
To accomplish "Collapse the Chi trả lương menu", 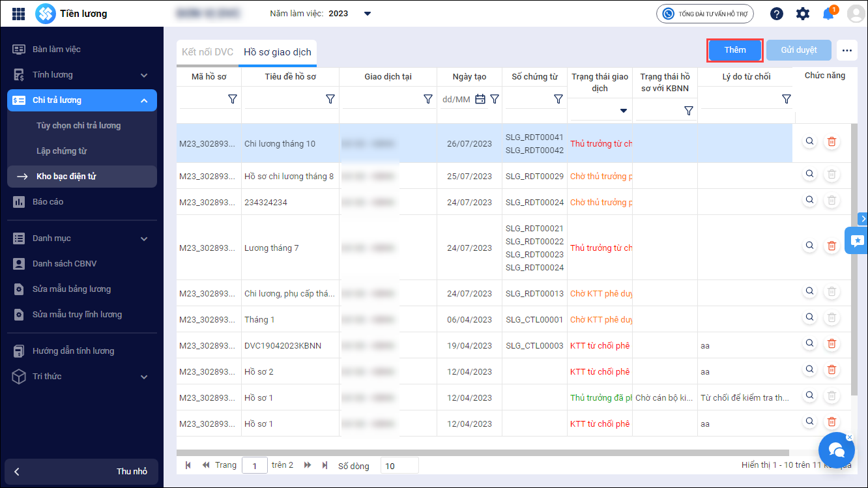I will pos(81,100).
